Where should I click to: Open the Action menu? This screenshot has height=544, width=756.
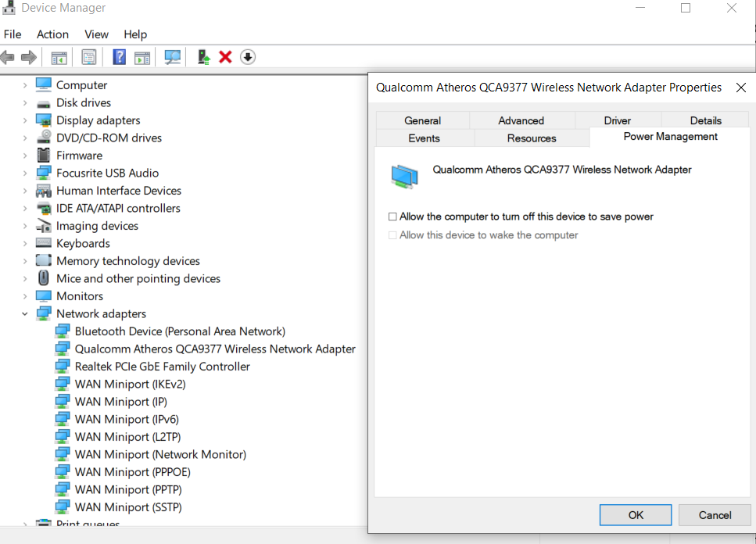click(x=52, y=34)
